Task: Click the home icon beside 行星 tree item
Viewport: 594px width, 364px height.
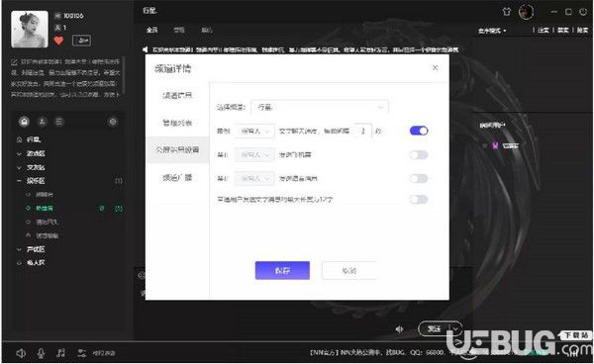Action: [x=20, y=139]
